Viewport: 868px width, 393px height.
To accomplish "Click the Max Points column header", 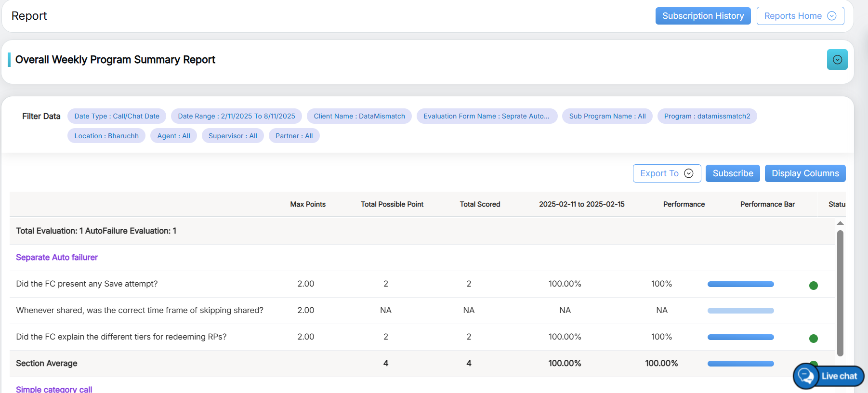I will point(307,204).
